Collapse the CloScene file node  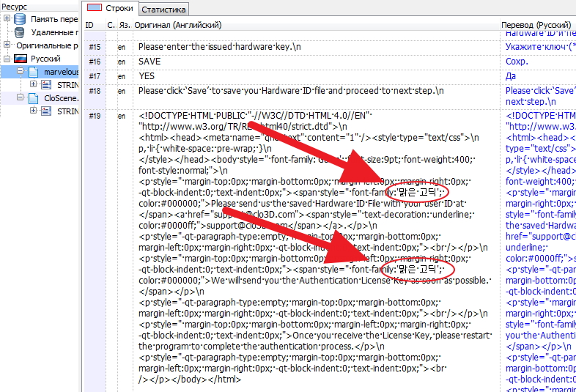pos(21,97)
